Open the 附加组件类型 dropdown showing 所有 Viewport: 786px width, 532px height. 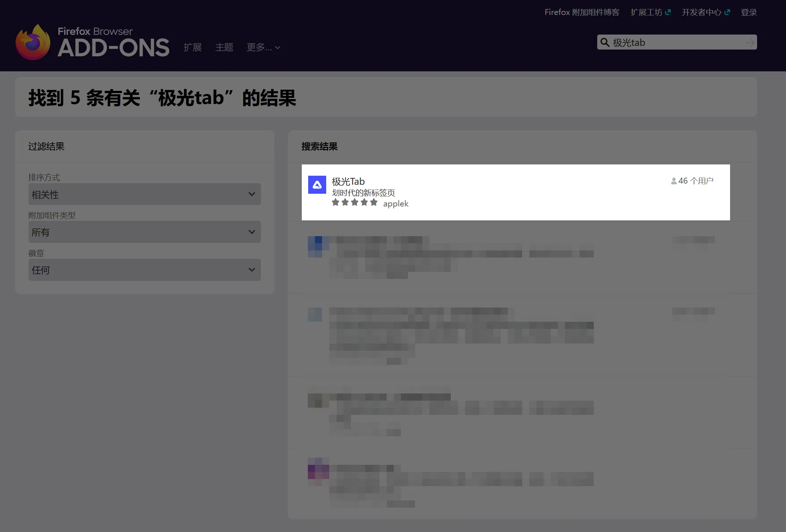tap(145, 232)
